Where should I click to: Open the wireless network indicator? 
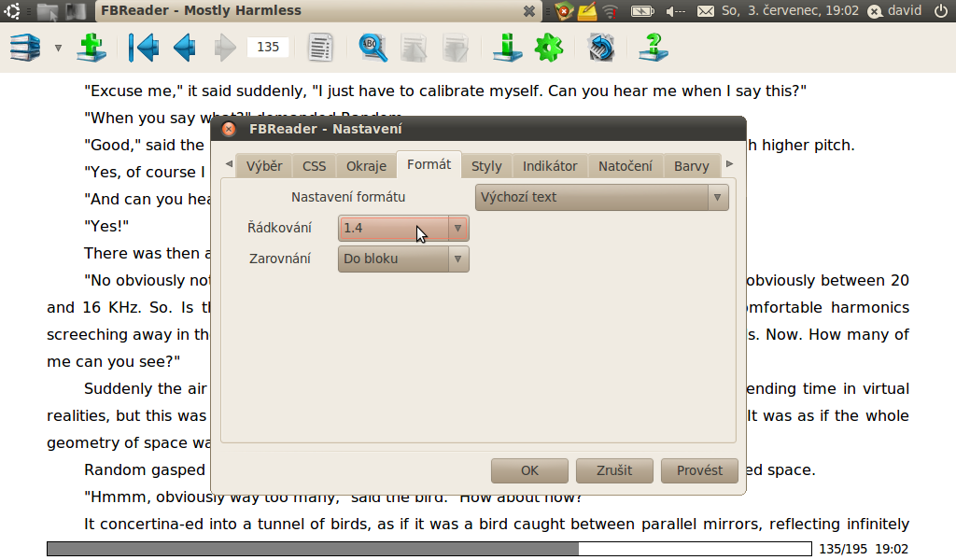(611, 10)
